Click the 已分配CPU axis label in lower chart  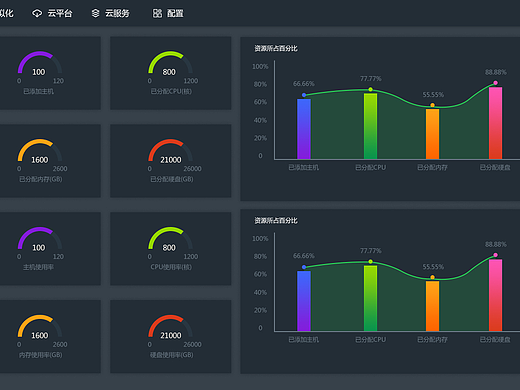click(370, 339)
